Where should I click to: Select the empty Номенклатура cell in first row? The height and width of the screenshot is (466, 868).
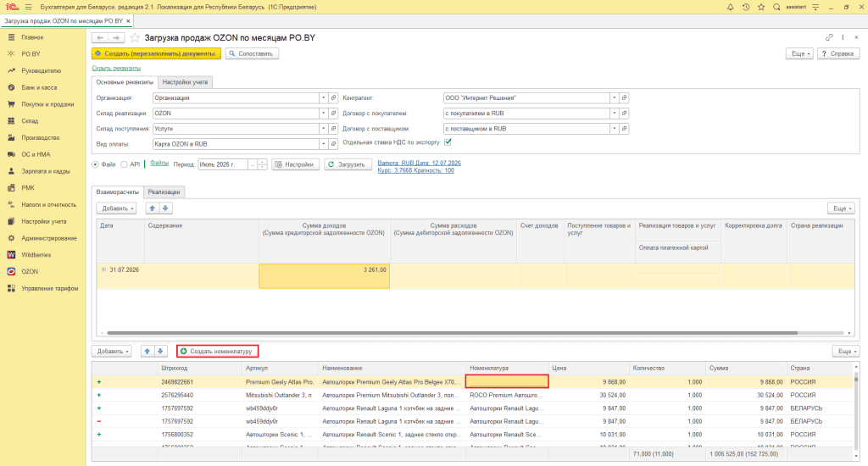(x=507, y=381)
